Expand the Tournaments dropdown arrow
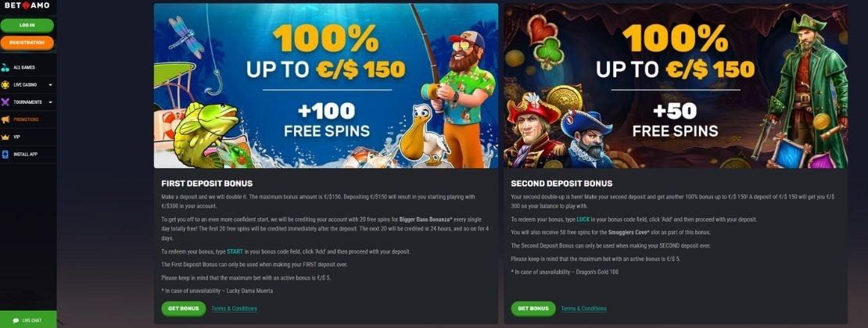Viewport: 868px width, 328px height. (x=50, y=102)
